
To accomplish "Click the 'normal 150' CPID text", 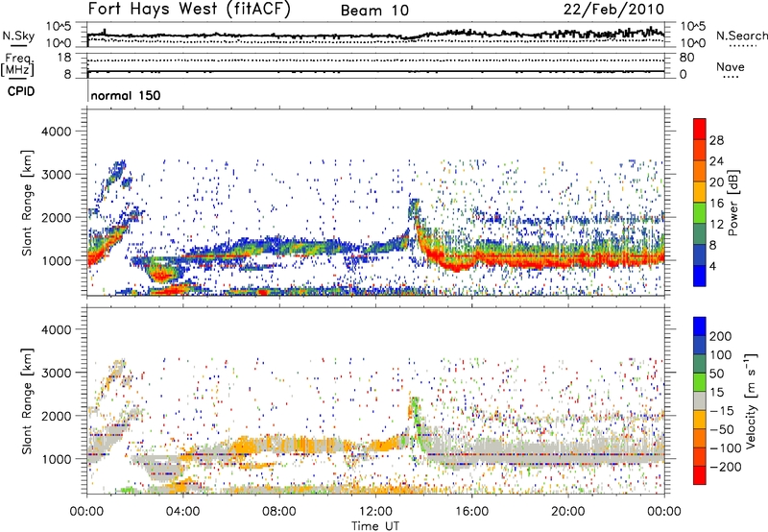I will (x=126, y=95).
